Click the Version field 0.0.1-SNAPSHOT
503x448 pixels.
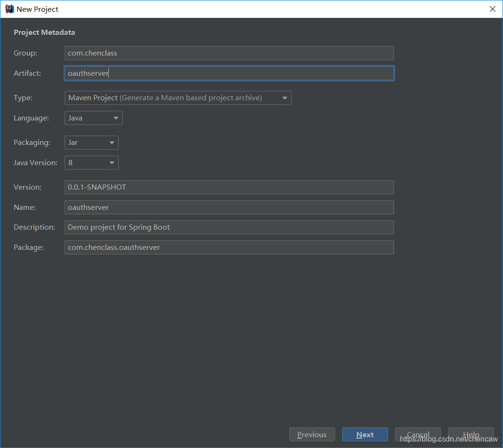coord(229,187)
